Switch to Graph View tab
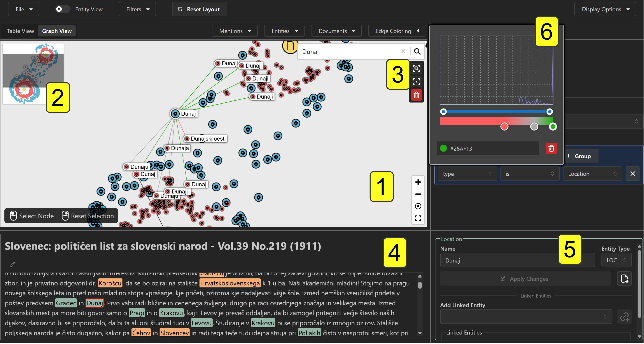Screen dimensions: 644x344 coord(57,31)
